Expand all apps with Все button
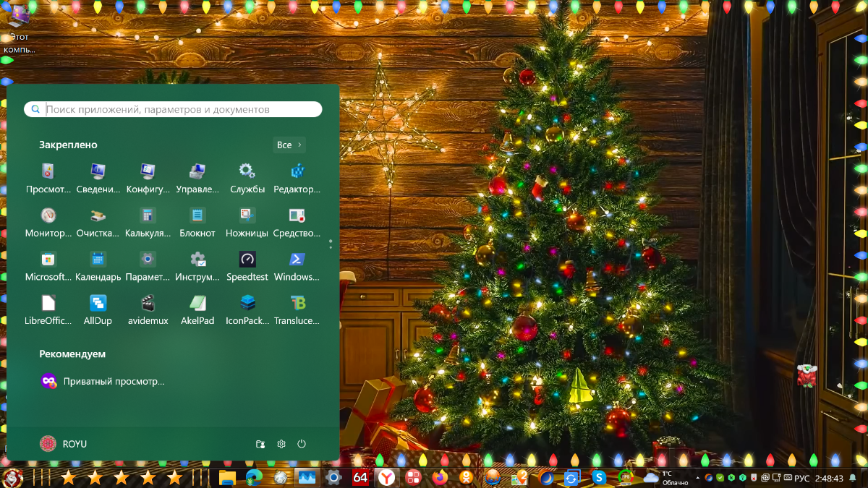The image size is (868, 488). pyautogui.click(x=289, y=145)
